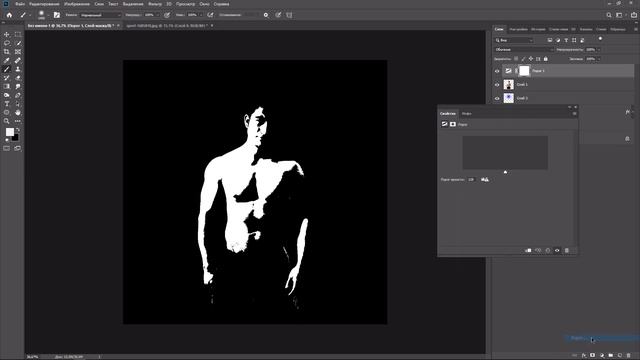Select the Type tool
Image resolution: width=640 pixels, height=360 pixels.
click(7, 104)
